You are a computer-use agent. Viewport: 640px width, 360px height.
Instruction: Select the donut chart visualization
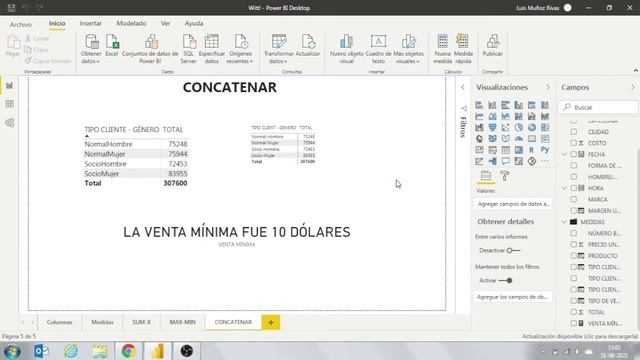(531, 127)
